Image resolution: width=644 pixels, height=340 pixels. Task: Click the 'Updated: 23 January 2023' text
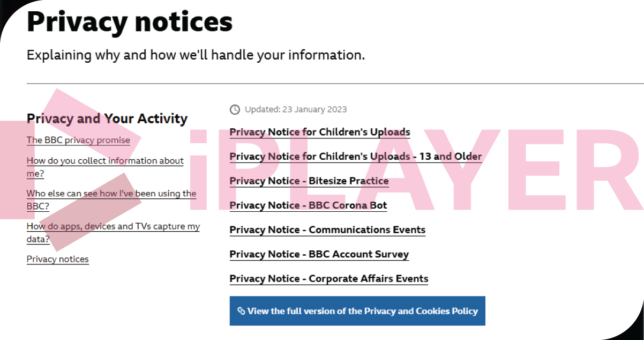tap(296, 109)
